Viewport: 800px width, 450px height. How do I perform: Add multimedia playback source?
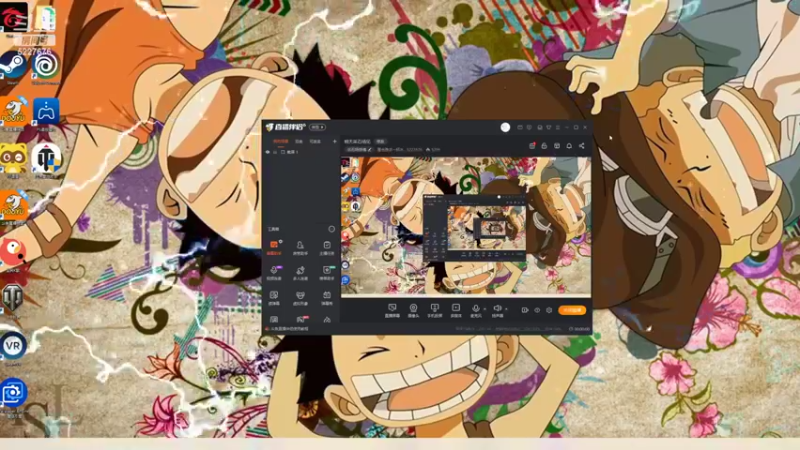[x=456, y=311]
